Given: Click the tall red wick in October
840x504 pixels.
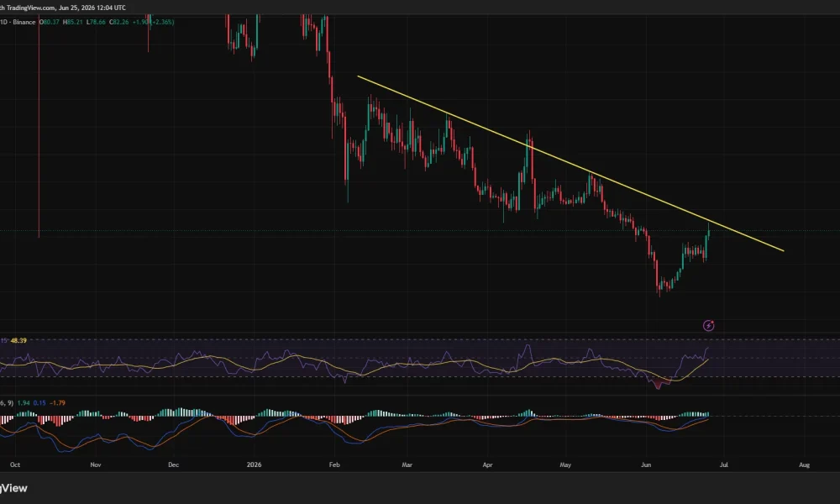Looking at the screenshot, I should point(39,126).
